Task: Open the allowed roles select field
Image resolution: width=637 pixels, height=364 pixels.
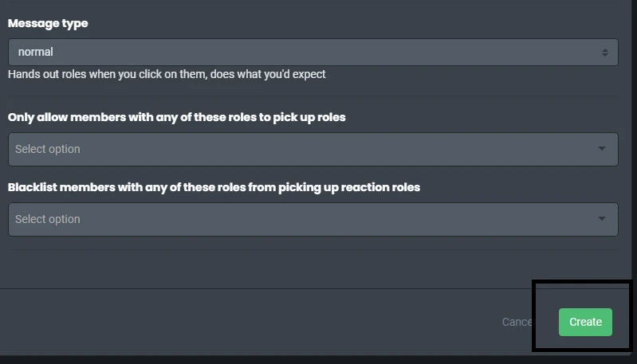Action: coord(313,149)
